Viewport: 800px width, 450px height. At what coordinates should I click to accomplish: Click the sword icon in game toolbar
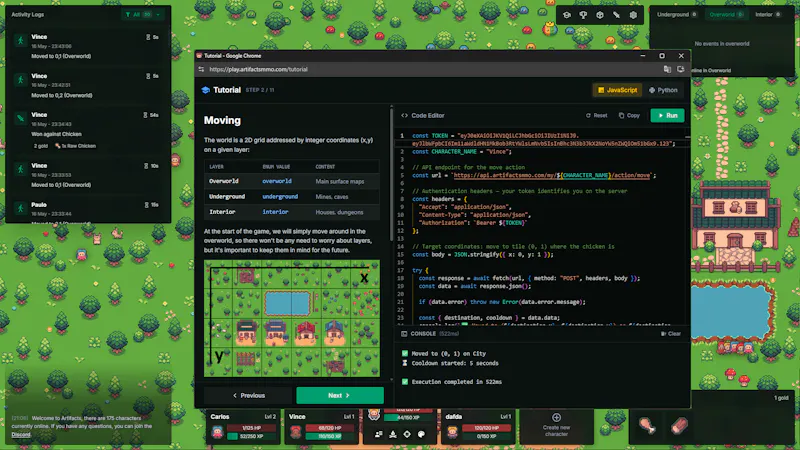tap(616, 15)
